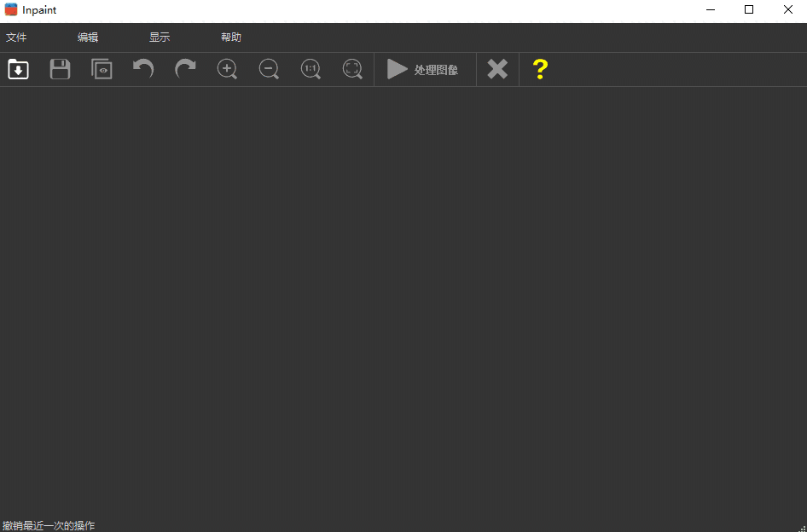Open the 编辑 menu
This screenshot has width=807, height=532.
click(x=89, y=37)
